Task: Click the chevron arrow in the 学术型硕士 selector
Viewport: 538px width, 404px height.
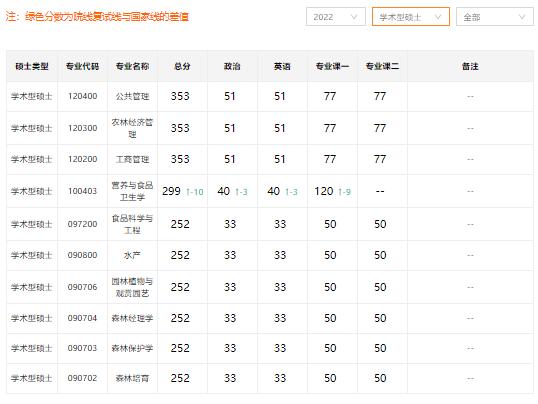Action: pyautogui.click(x=438, y=17)
